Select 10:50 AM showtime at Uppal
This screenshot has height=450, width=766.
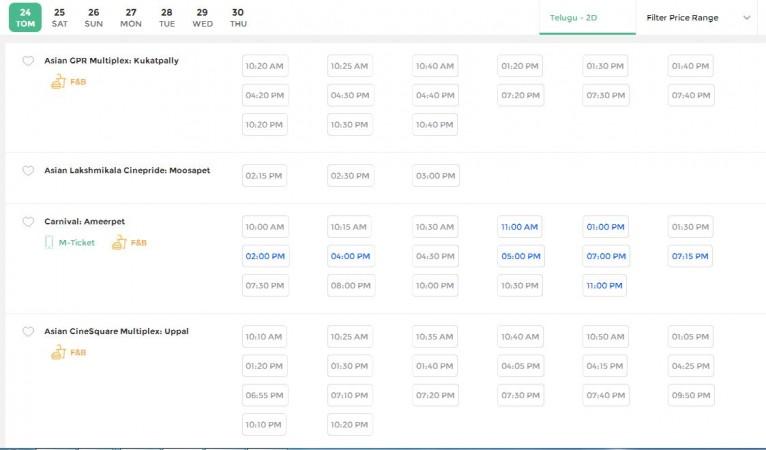point(606,337)
